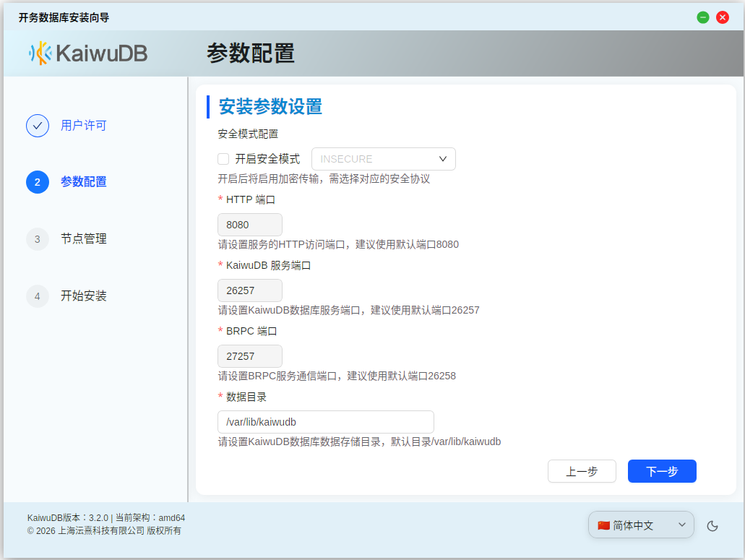Image resolution: width=745 pixels, height=560 pixels.
Task: Click step 4 circle icon
Action: tap(38, 296)
